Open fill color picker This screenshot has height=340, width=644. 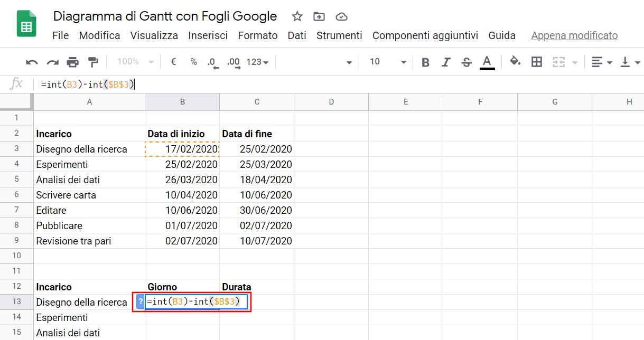coord(515,62)
